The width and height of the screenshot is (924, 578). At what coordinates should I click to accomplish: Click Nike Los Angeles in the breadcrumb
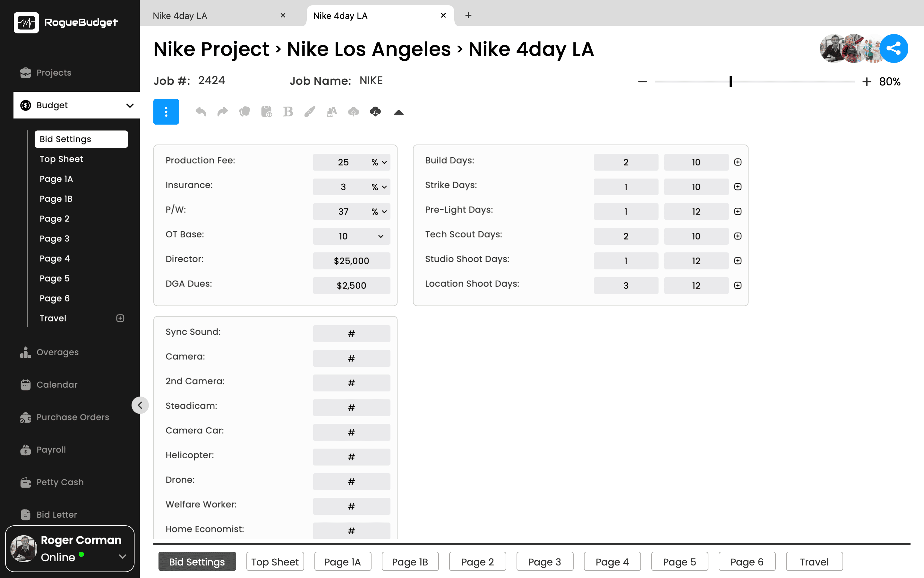point(369,49)
